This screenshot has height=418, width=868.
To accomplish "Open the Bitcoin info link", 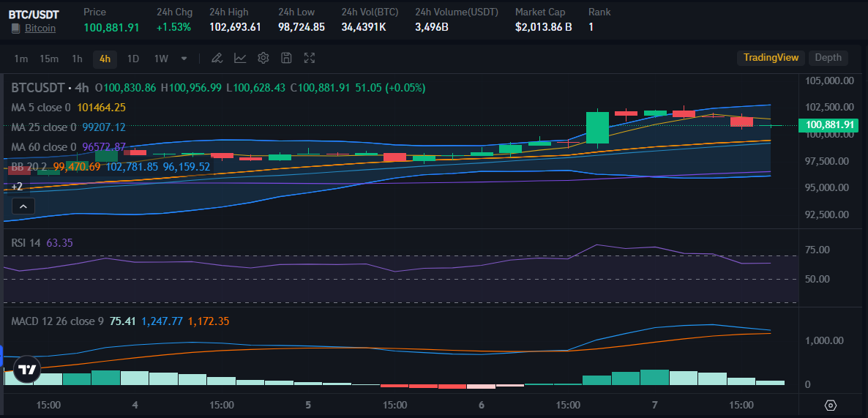I will point(40,28).
